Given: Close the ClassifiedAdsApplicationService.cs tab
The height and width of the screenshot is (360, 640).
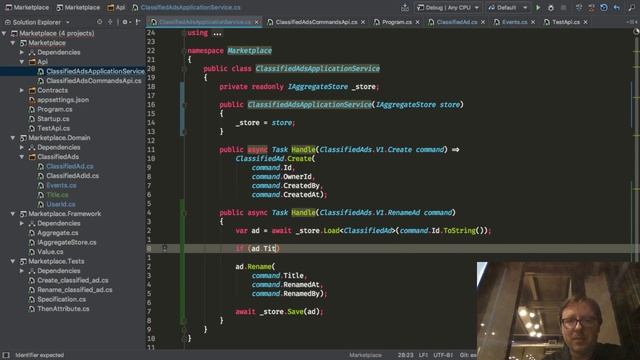Looking at the screenshot, I should tap(257, 22).
